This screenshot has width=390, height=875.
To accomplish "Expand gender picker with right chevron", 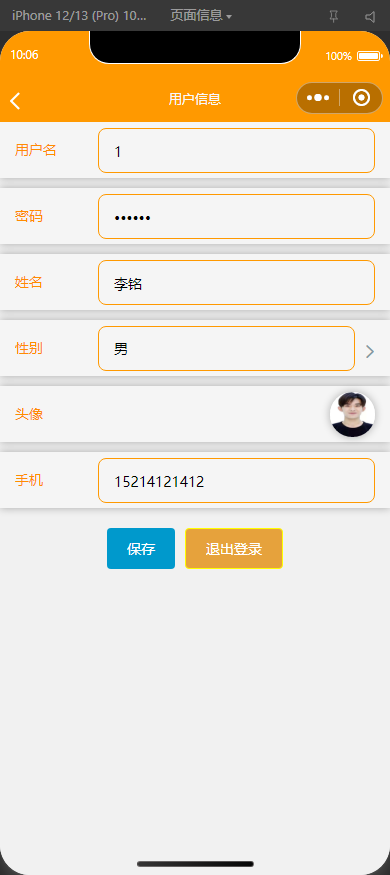I will point(369,351).
